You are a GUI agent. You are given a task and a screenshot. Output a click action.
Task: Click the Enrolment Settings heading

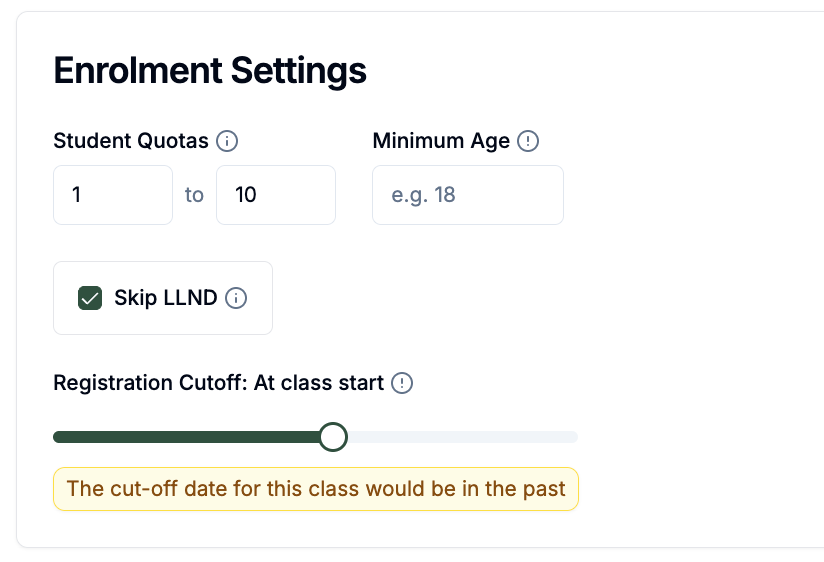tap(210, 70)
